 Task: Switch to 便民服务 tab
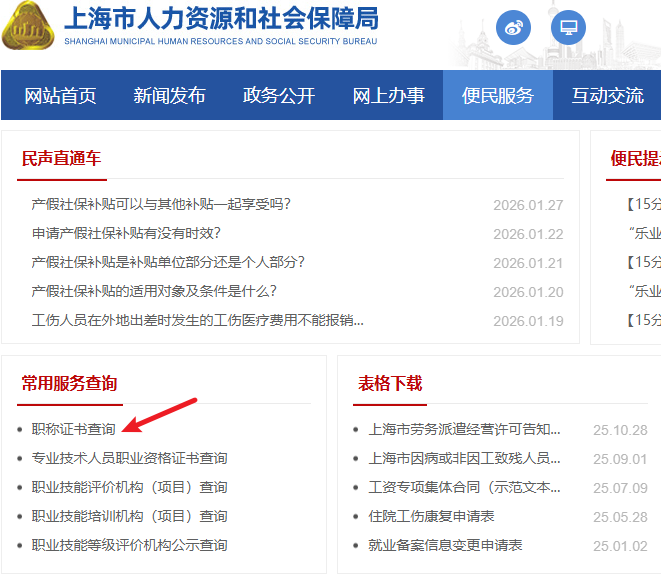(x=498, y=96)
